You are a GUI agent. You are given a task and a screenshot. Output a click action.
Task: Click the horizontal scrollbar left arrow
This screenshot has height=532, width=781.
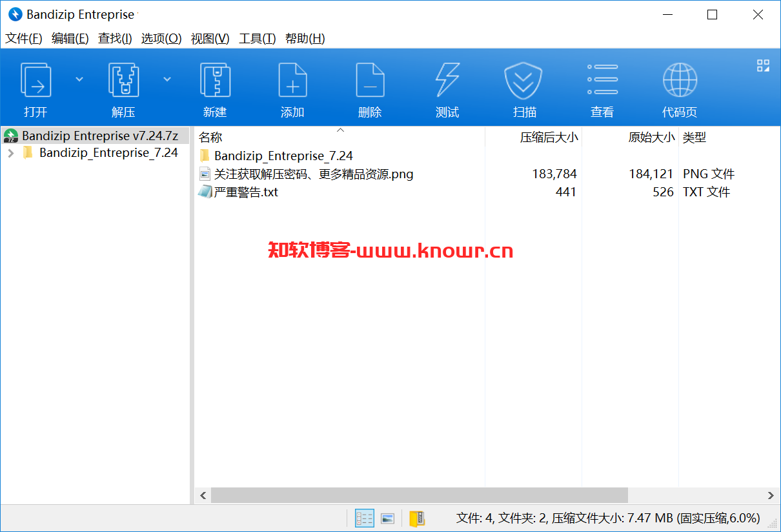click(x=203, y=496)
